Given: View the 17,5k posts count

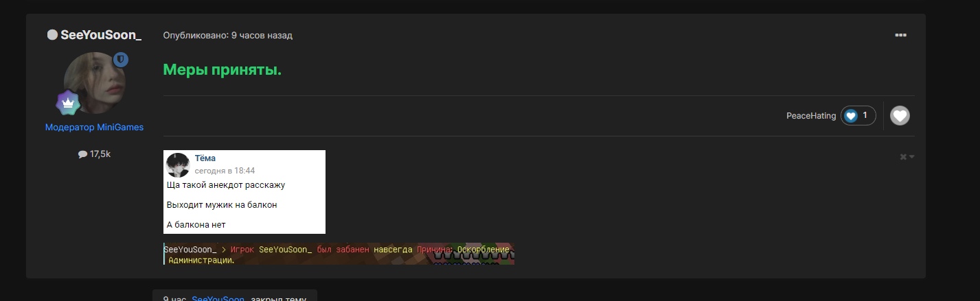Looking at the screenshot, I should tap(100, 154).
